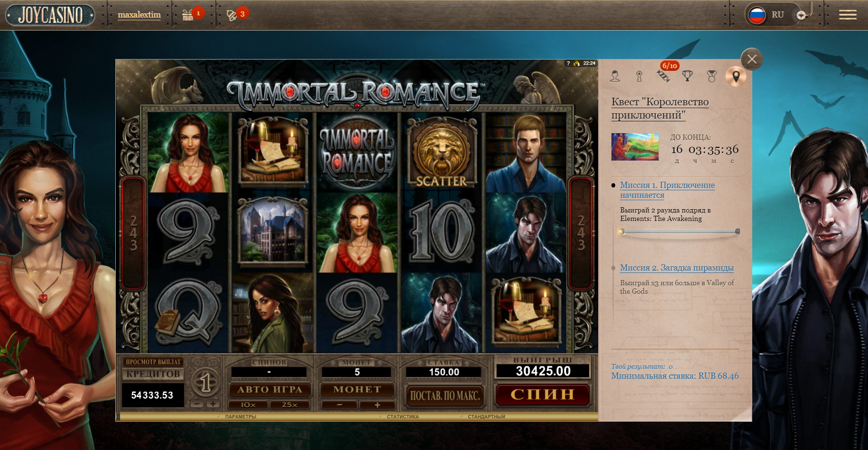Image resolution: width=868 pixels, height=450 pixels.
Task: Click the 'Монет' coins button
Action: coord(357,390)
